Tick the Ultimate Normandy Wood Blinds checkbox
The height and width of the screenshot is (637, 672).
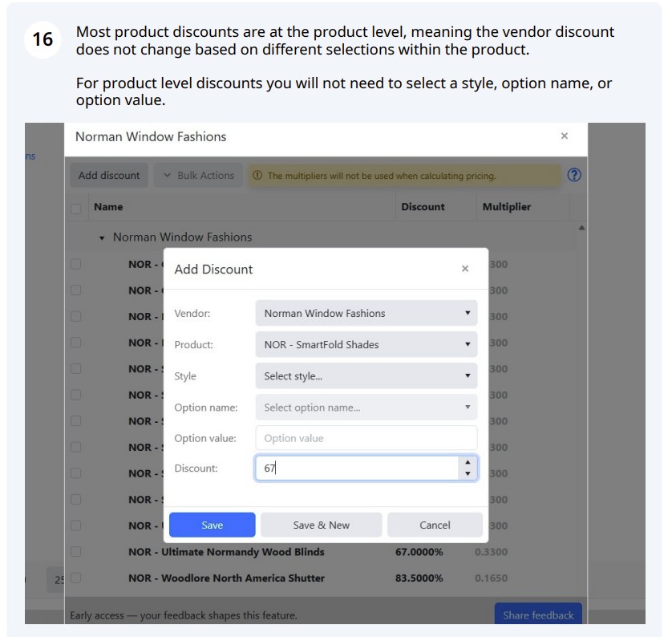[76, 552]
